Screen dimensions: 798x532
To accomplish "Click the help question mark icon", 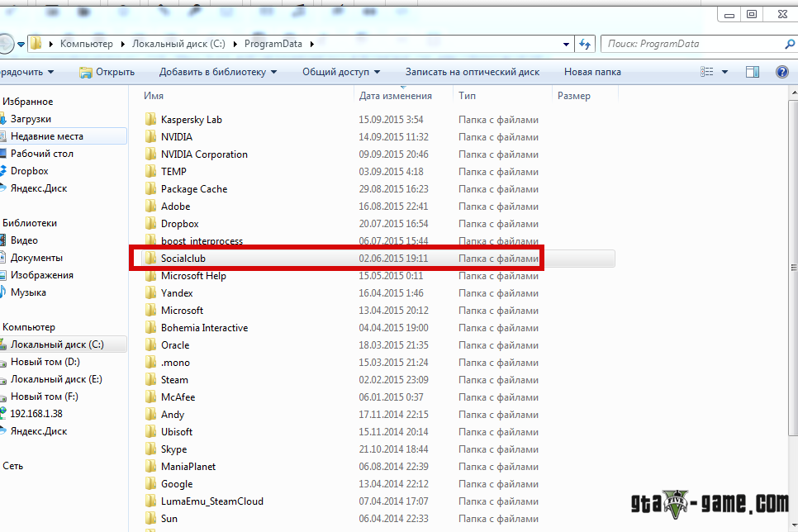I will tap(781, 72).
